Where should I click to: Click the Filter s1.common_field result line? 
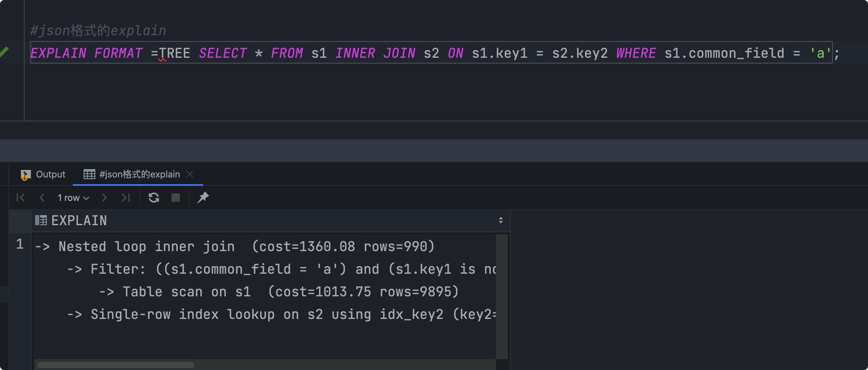click(282, 269)
